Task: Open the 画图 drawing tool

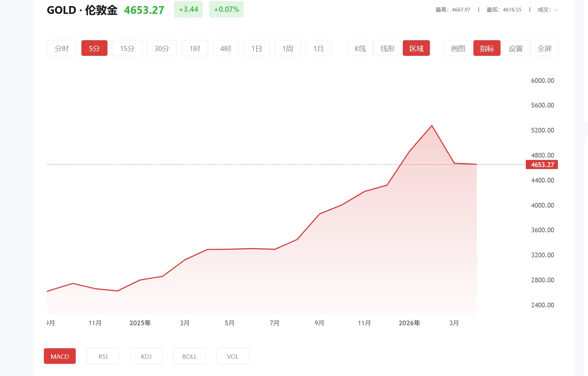Action: pyautogui.click(x=458, y=48)
